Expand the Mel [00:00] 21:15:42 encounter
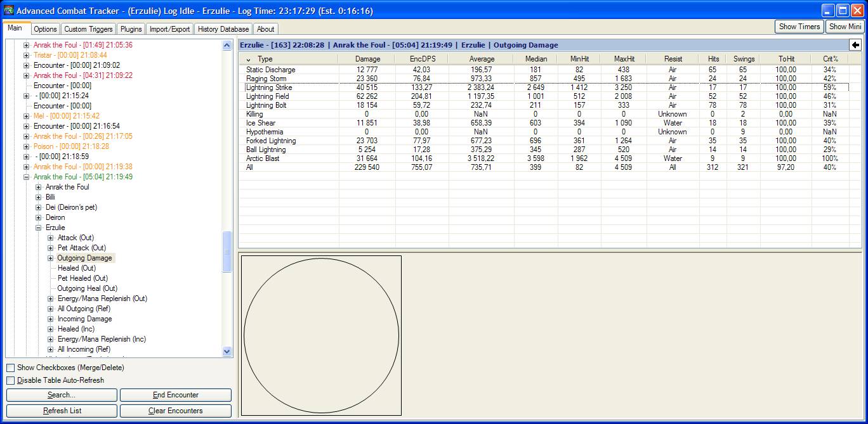868x424 pixels. [x=27, y=116]
